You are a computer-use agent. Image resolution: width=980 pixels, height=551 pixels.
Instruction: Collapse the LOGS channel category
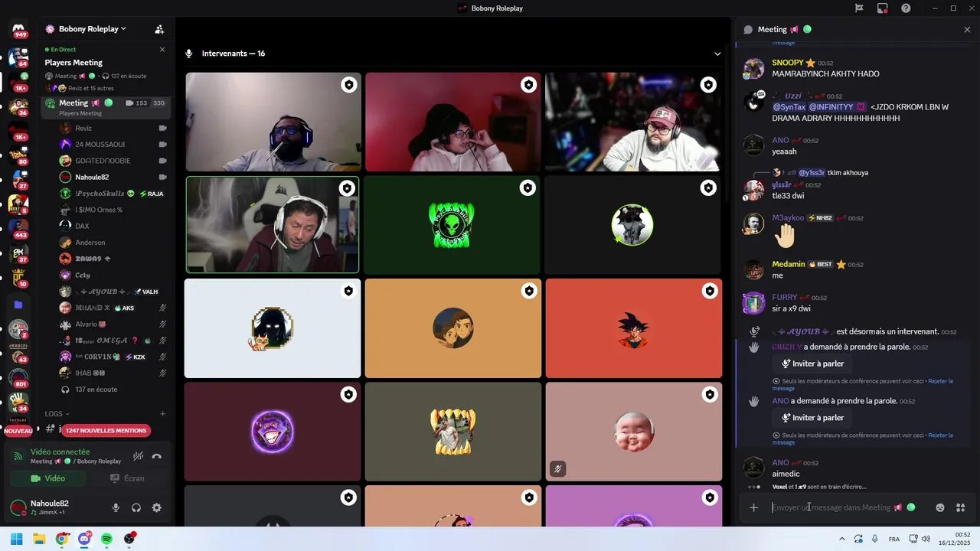pyautogui.click(x=57, y=414)
